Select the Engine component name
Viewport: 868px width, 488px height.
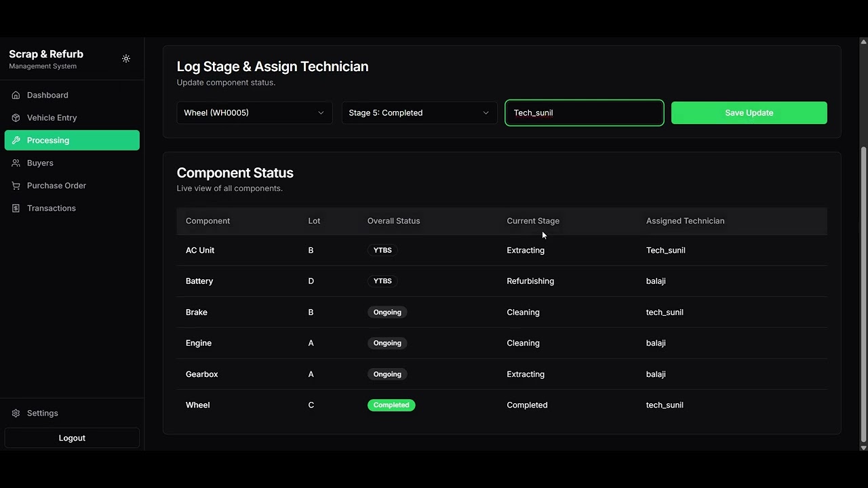[x=199, y=343]
